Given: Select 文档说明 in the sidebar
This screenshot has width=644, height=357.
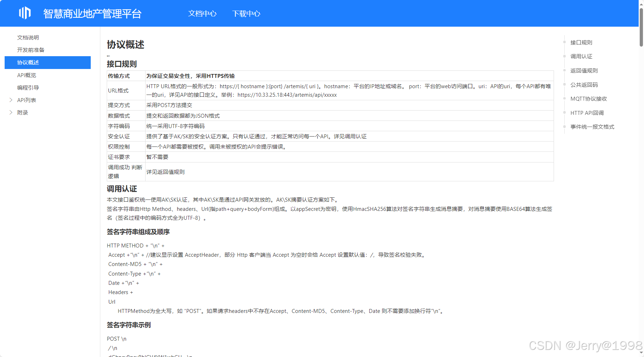Looking at the screenshot, I should (x=28, y=37).
